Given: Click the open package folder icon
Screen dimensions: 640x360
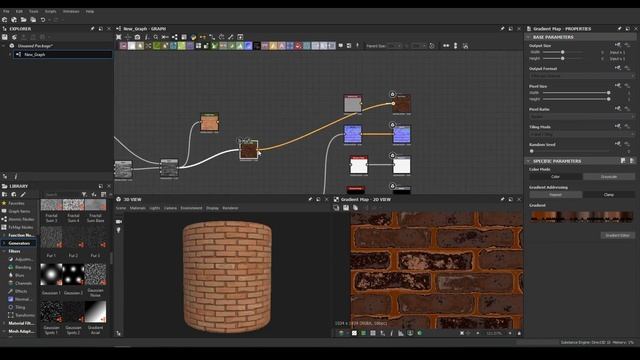Looking at the screenshot, I should (x=24, y=20).
